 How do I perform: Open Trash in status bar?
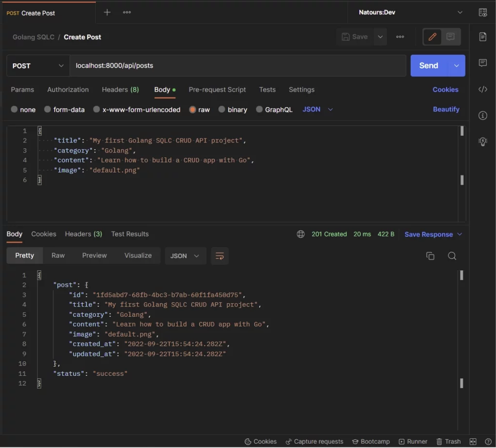click(449, 441)
